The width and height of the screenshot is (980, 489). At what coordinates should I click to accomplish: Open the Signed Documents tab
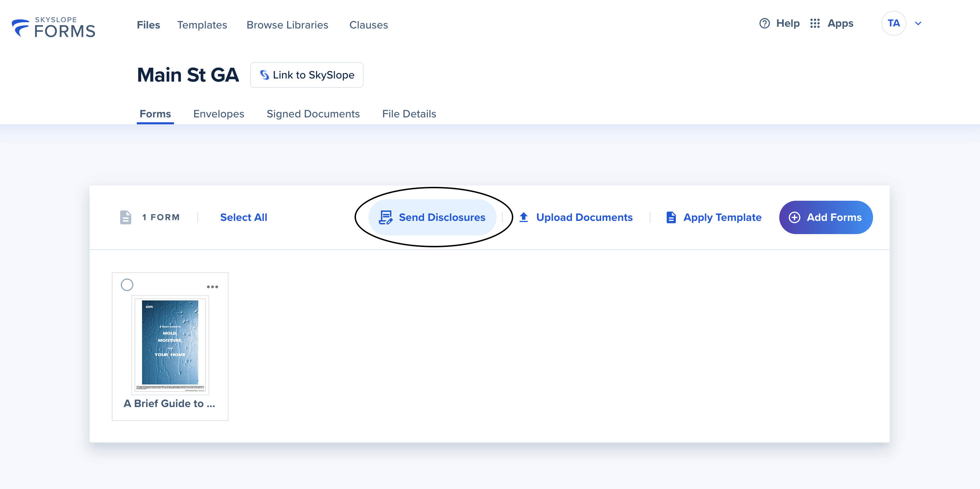pos(313,114)
